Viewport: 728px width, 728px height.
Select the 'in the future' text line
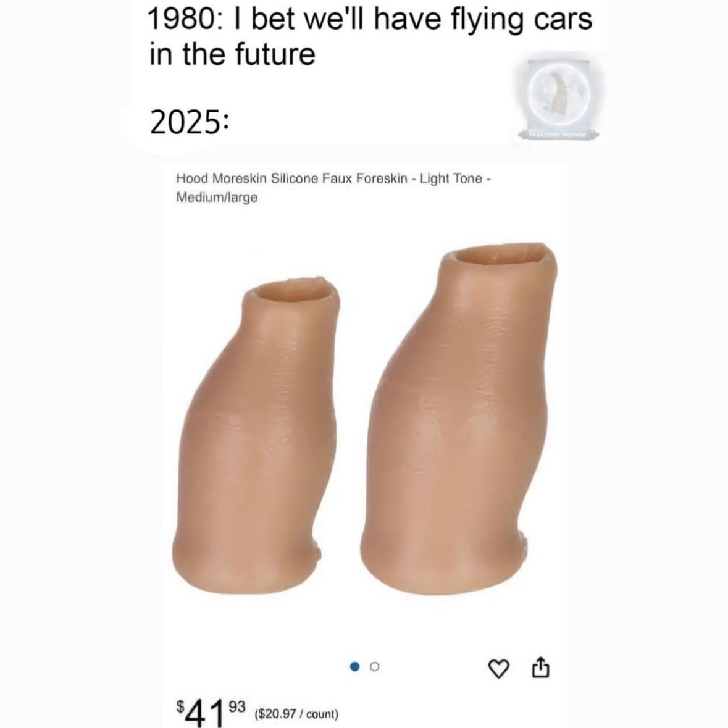point(232,54)
